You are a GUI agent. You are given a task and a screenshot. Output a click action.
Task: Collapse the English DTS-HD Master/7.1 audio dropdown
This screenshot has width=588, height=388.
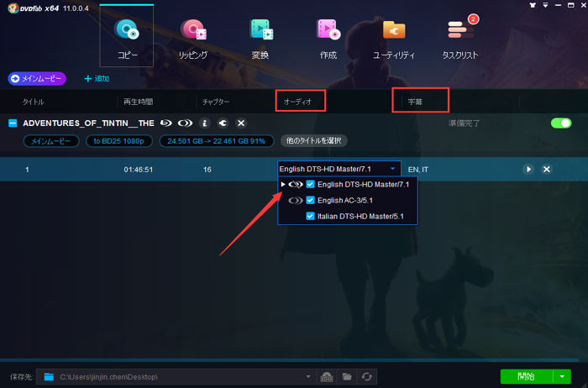point(392,169)
